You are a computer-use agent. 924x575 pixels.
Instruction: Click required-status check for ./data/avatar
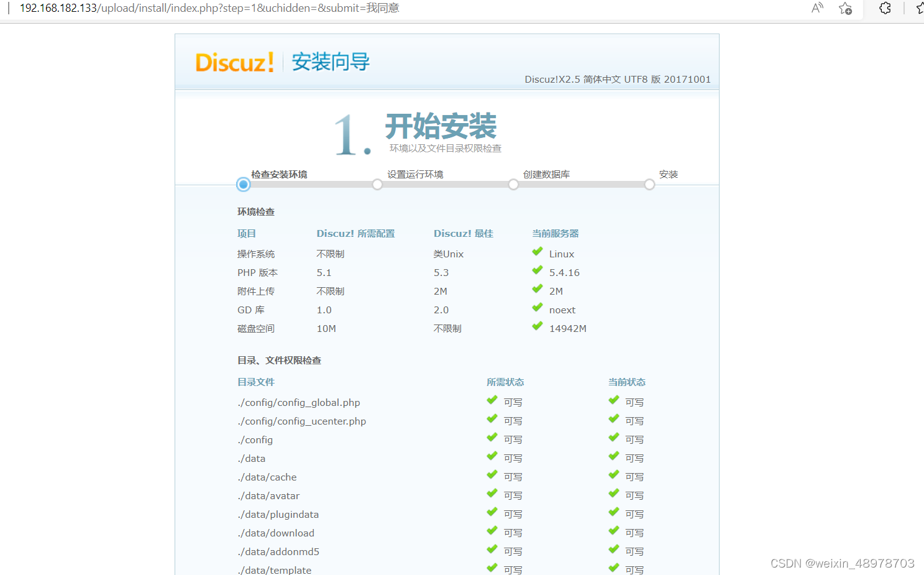click(492, 494)
